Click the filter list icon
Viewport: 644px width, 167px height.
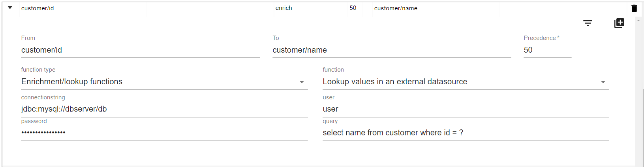(x=588, y=23)
